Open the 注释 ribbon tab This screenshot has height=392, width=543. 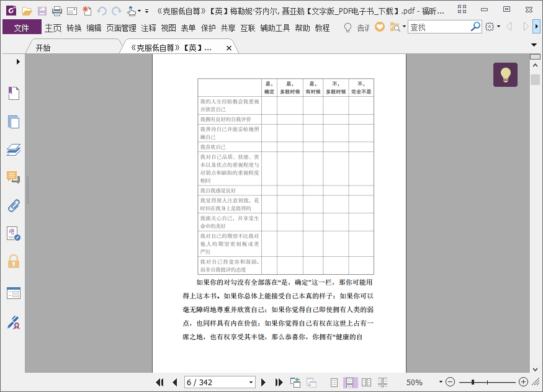point(148,28)
